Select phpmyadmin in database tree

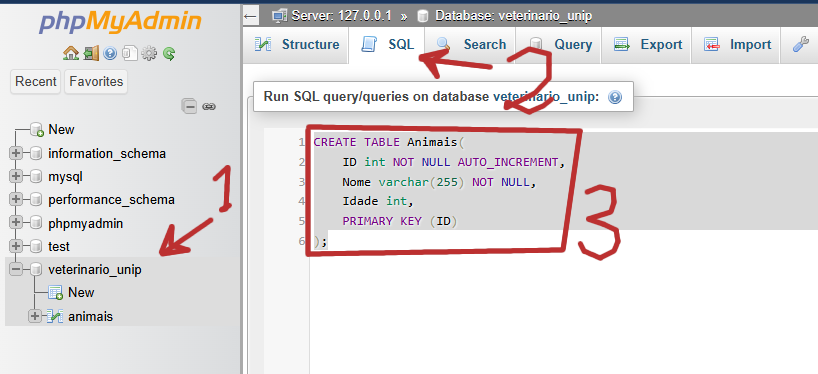tap(86, 224)
